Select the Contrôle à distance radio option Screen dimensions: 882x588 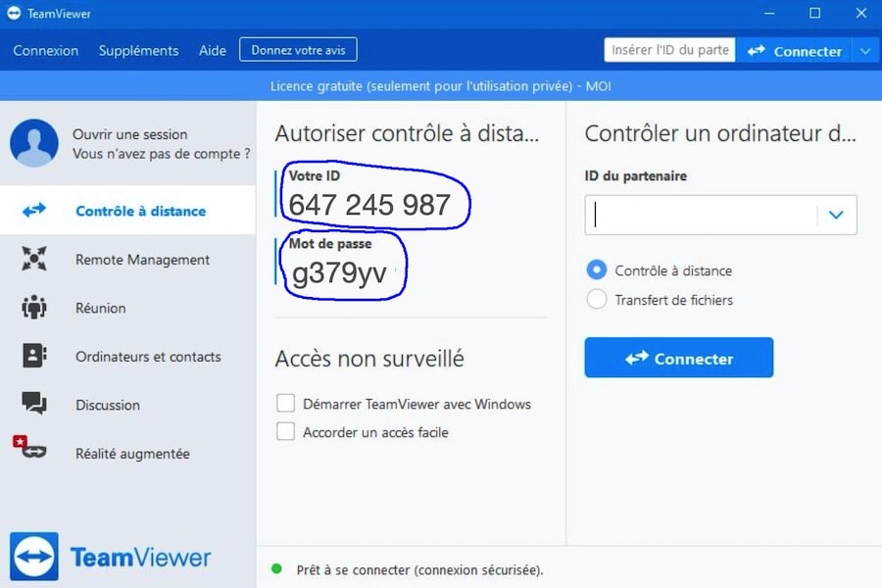pos(597,270)
